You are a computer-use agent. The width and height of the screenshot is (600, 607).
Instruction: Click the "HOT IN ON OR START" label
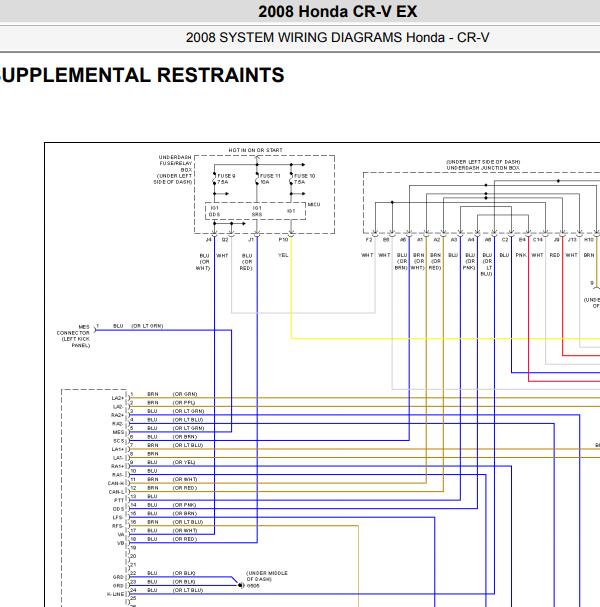coord(255,150)
